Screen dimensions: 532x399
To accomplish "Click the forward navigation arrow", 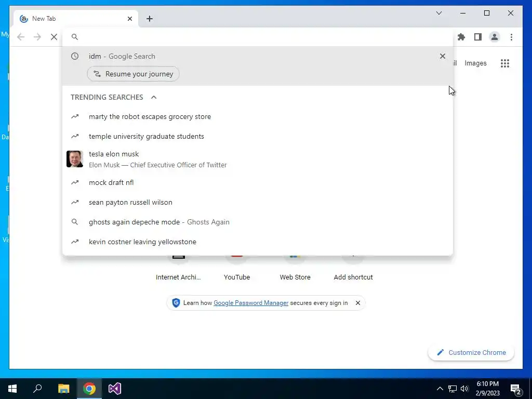I will coord(37,37).
